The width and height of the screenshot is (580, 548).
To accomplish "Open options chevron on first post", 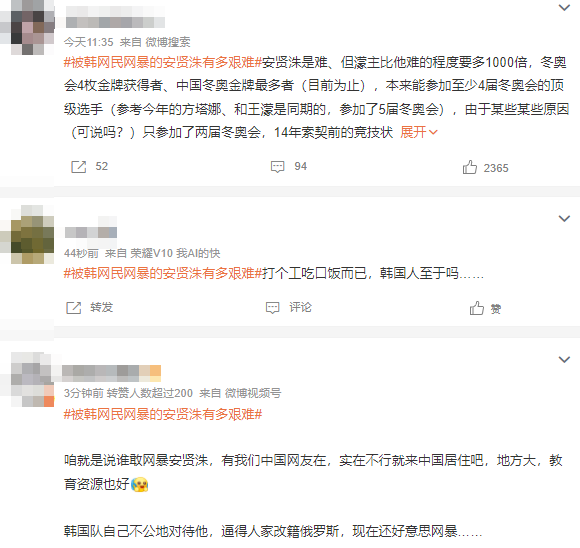I will pyautogui.click(x=564, y=7).
